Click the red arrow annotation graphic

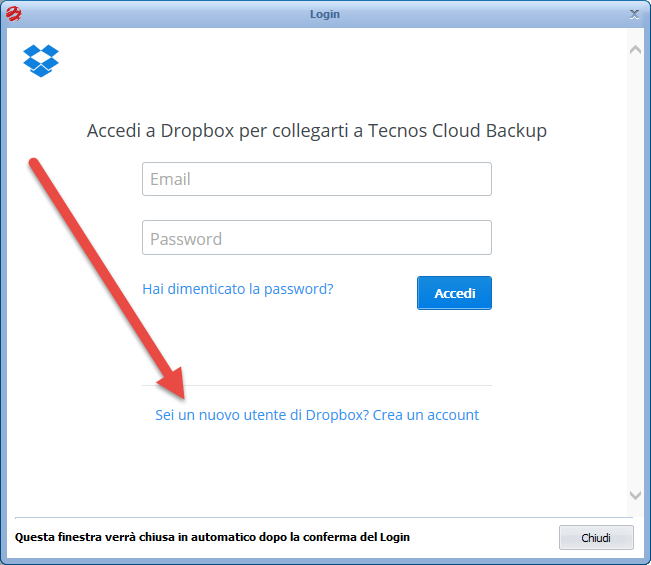tap(107, 278)
